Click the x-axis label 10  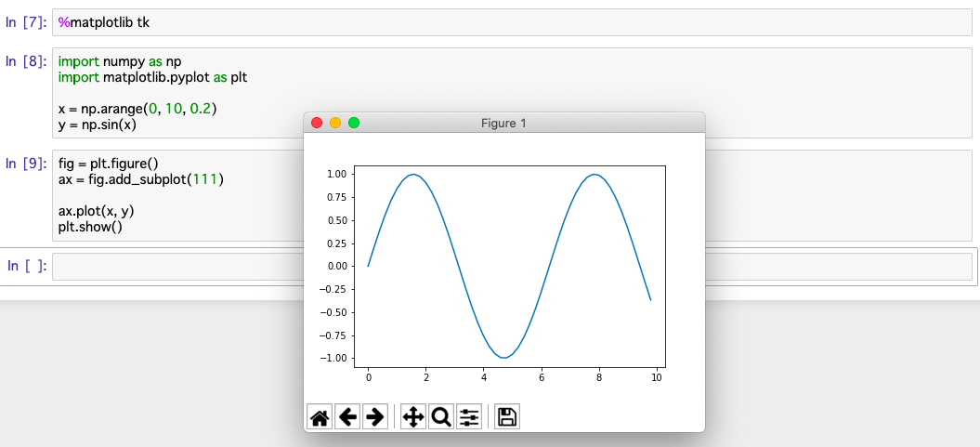pos(657,377)
